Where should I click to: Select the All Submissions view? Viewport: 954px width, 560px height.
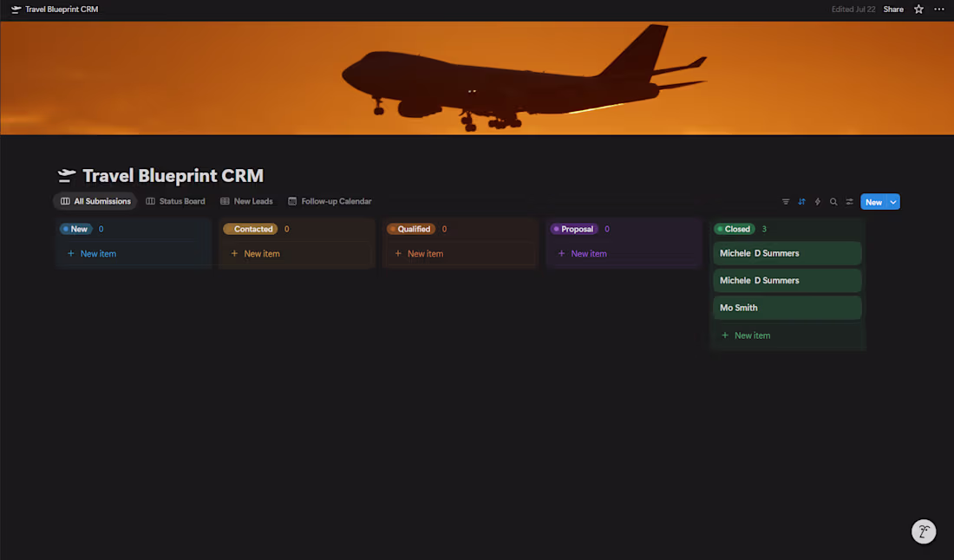click(x=95, y=201)
